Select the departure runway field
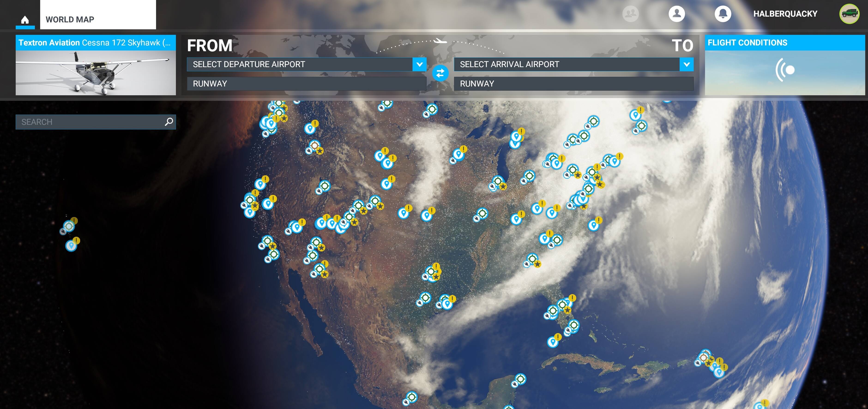Image resolution: width=868 pixels, height=409 pixels. pyautogui.click(x=307, y=84)
